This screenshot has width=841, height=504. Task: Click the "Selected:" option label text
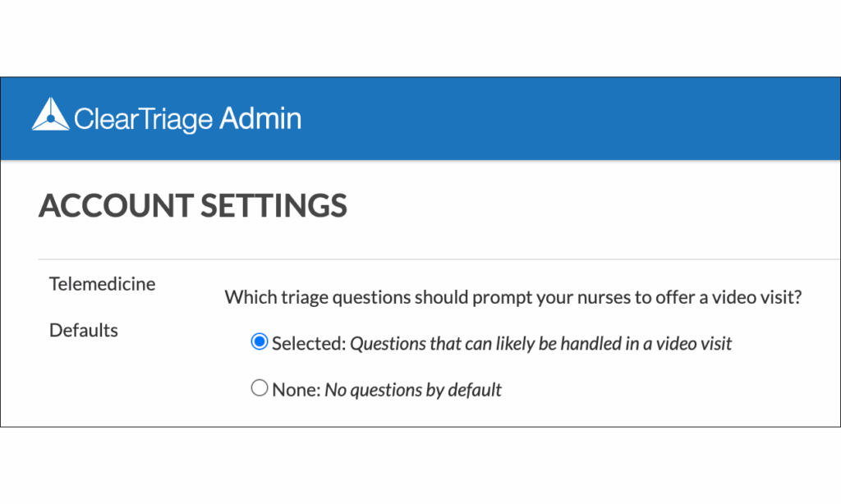tap(309, 343)
